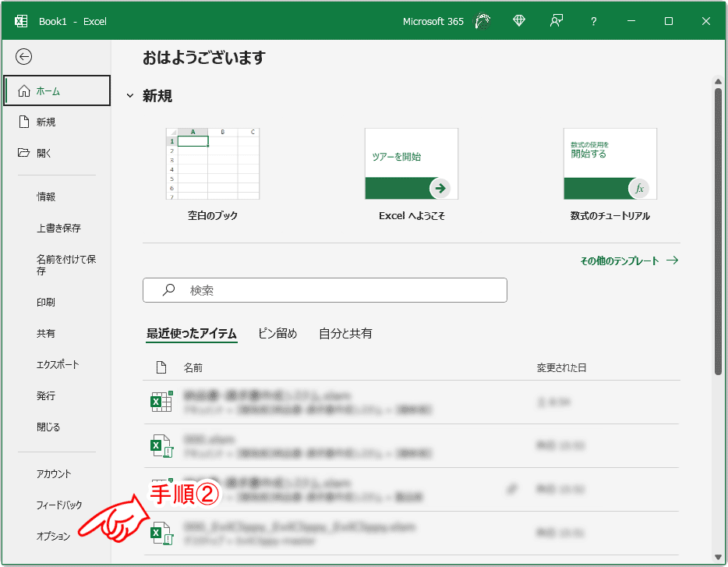Open the 数式のチュートリアル template
Screen dimensions: 728x567
pyautogui.click(x=610, y=164)
